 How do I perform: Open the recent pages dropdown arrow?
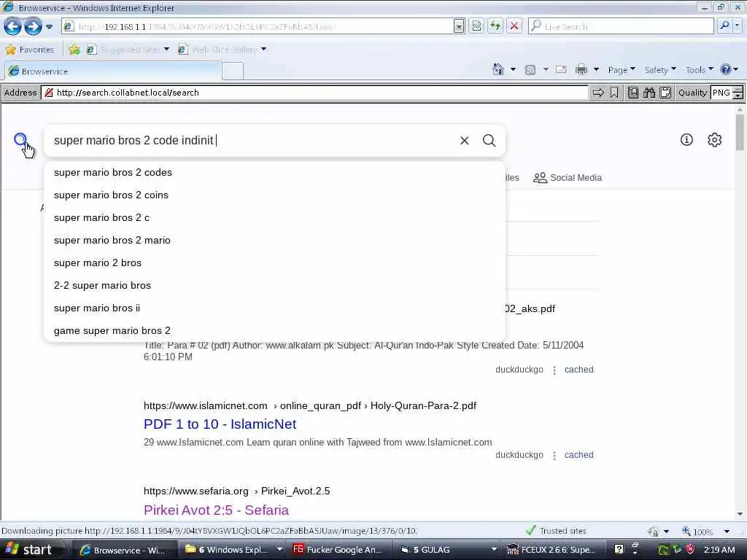49,27
